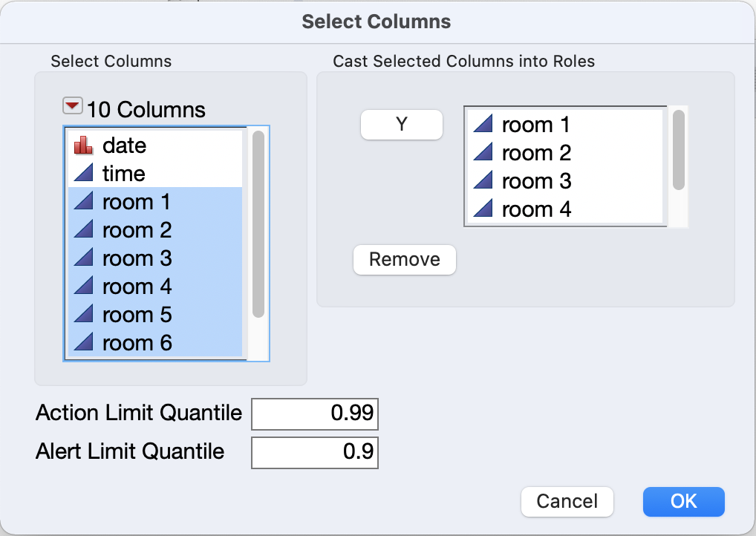
Task: Click the room 4 icon in the Y role list
Action: [x=483, y=209]
